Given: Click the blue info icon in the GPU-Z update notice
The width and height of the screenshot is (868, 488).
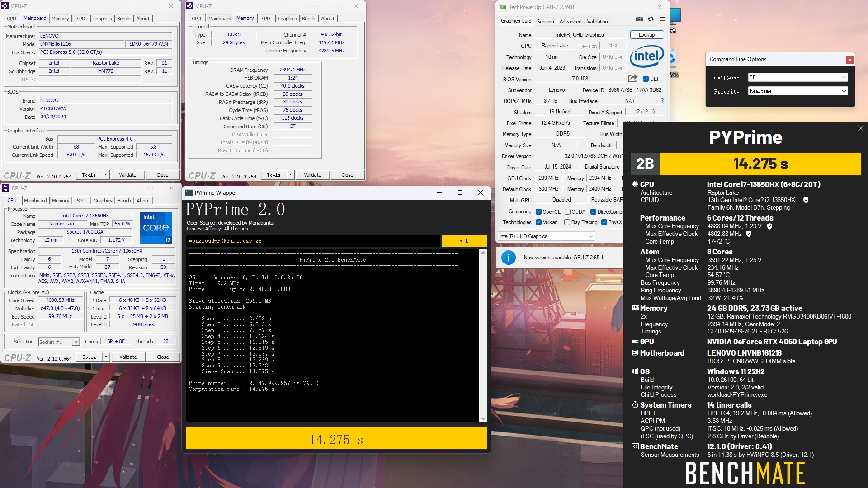Looking at the screenshot, I should (x=509, y=258).
